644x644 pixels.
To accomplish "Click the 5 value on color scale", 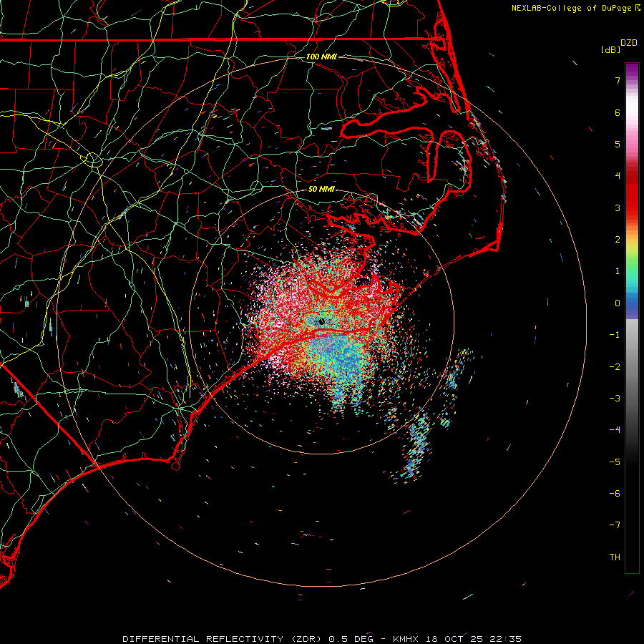I will [618, 144].
